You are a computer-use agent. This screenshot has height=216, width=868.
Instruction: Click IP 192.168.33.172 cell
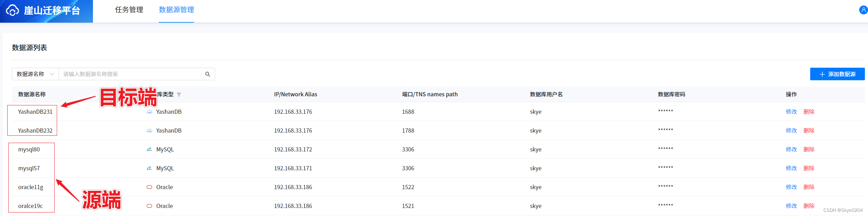293,149
